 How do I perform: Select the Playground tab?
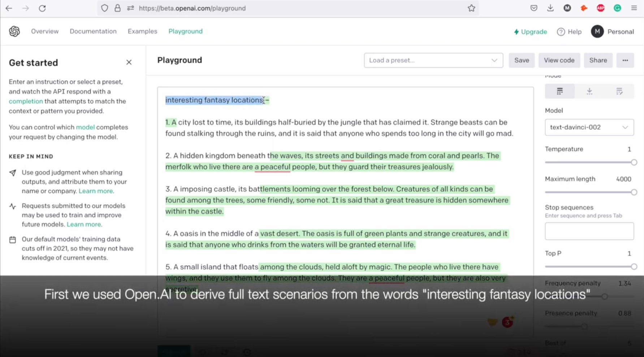click(186, 31)
